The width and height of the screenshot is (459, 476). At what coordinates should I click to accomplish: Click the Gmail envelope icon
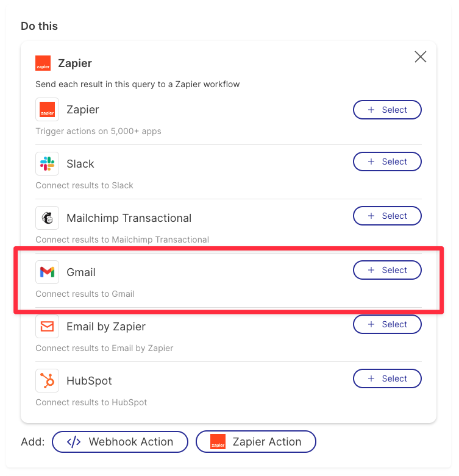47,272
